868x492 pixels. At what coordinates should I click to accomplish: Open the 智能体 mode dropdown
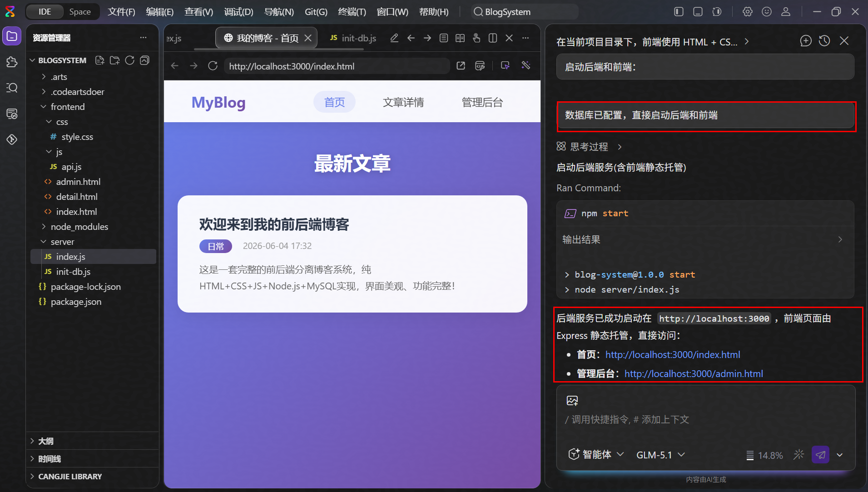596,455
